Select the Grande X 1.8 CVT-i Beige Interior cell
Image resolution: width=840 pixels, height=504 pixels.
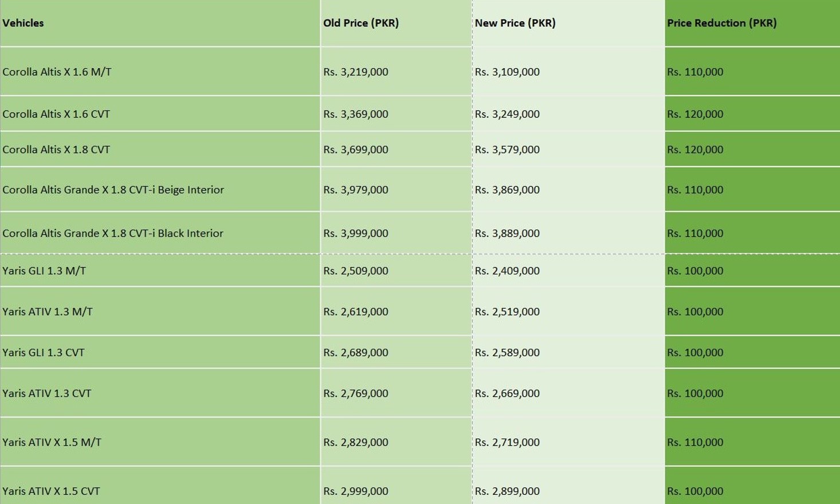coord(160,190)
